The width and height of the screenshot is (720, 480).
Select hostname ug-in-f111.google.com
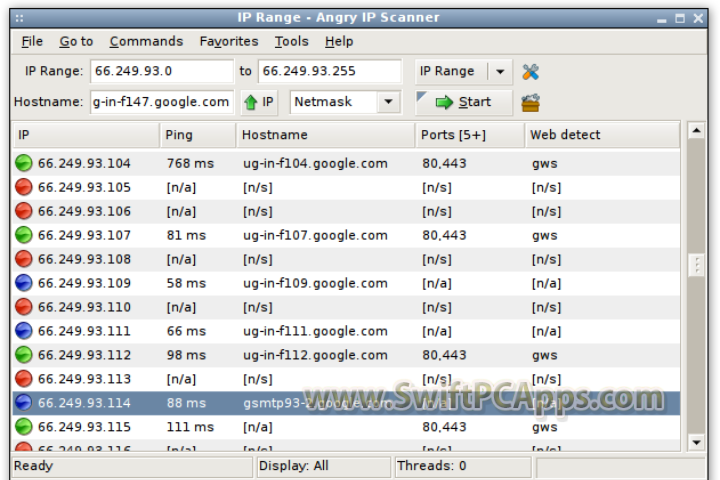click(x=315, y=331)
